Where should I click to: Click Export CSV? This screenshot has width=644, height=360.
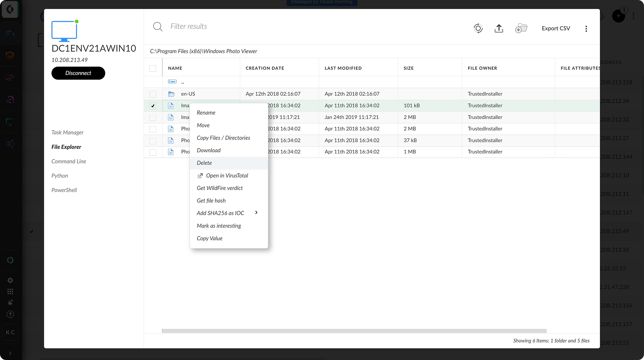556,28
